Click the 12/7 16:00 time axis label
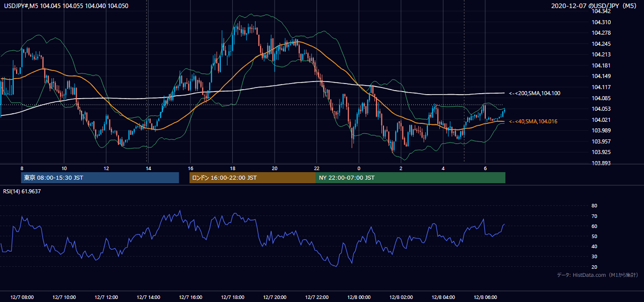Image resolution: width=644 pixels, height=302 pixels. coord(190,297)
